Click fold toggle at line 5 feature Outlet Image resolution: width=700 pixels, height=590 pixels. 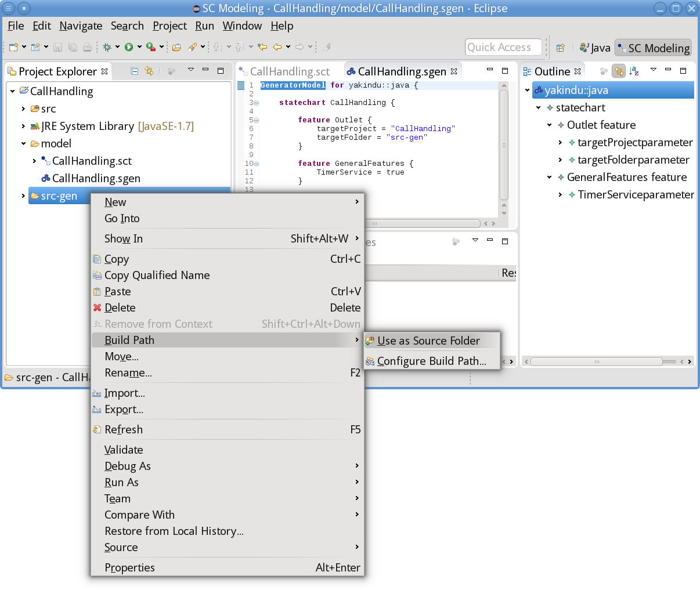(x=257, y=120)
